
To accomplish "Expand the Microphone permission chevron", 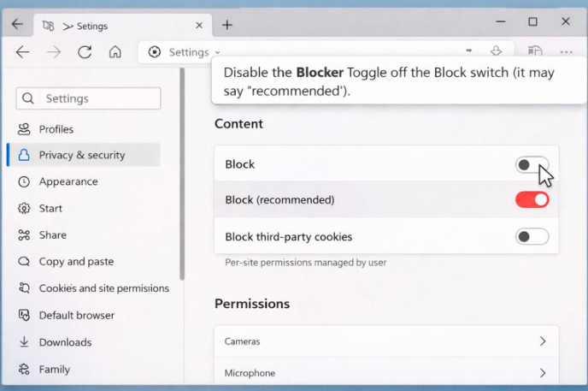I will coord(543,373).
